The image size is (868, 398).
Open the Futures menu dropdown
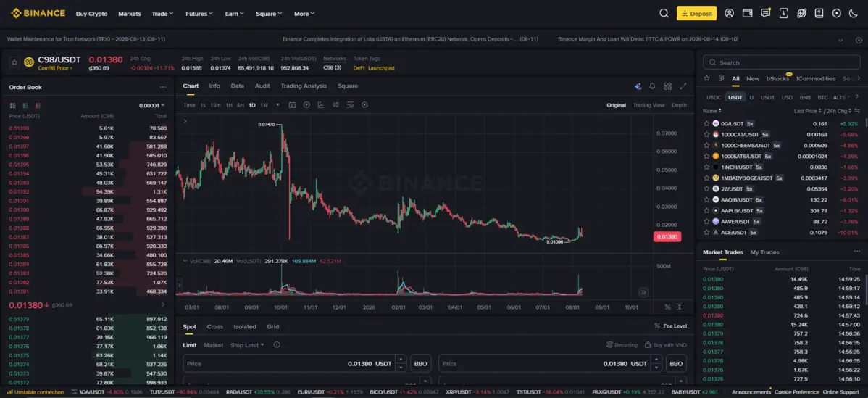200,14
